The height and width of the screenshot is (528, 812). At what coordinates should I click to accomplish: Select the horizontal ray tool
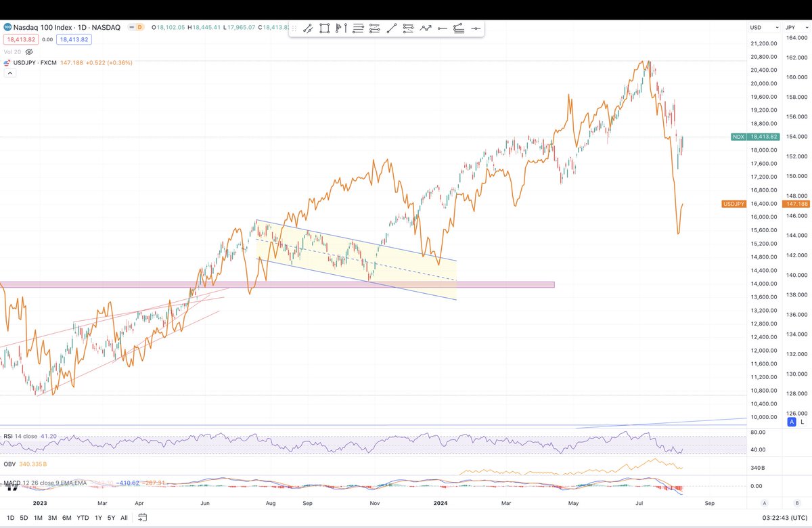(x=442, y=28)
